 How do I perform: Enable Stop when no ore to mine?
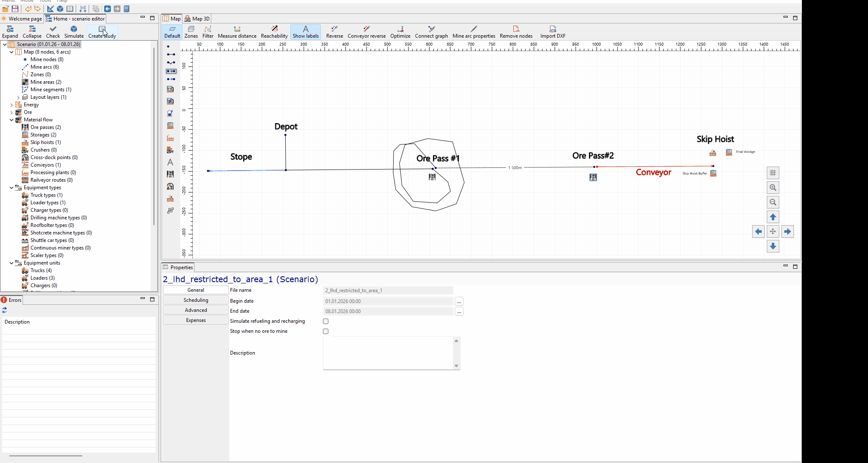[325, 331]
